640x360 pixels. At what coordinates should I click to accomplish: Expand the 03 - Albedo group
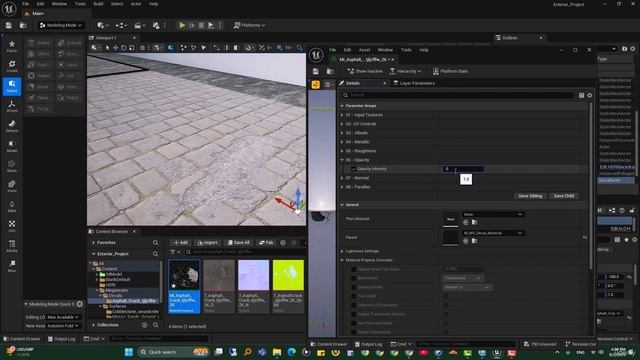342,133
